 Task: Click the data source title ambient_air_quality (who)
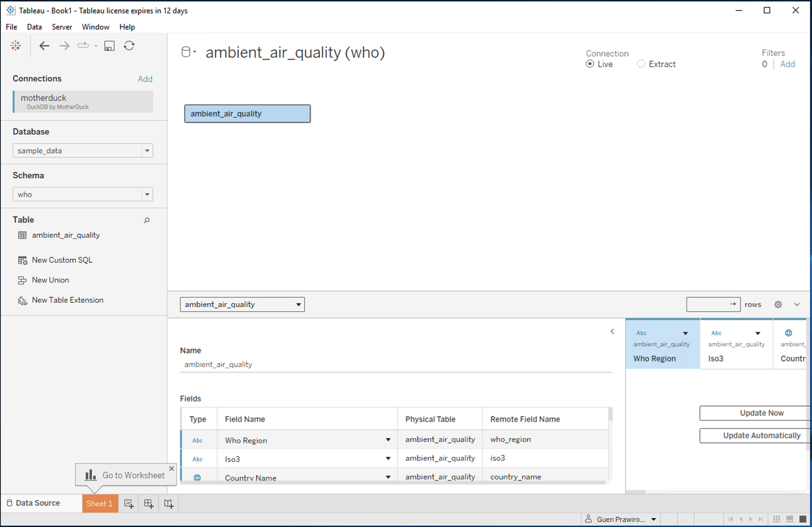click(295, 52)
